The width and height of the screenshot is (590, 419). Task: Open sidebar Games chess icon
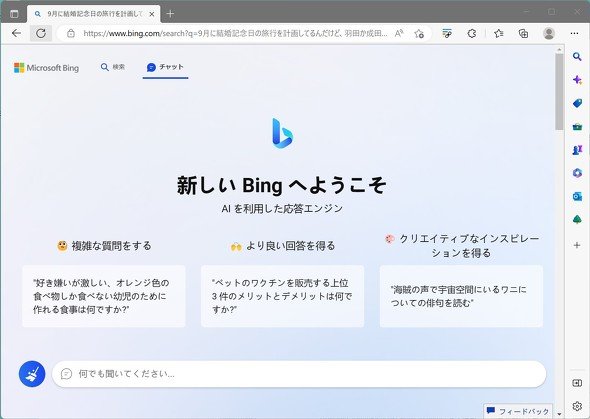(x=577, y=150)
